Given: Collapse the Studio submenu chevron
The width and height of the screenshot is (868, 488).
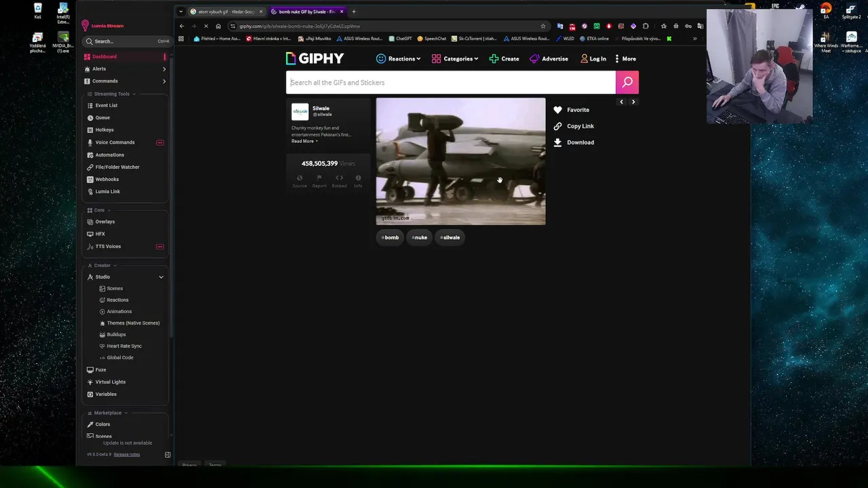Looking at the screenshot, I should 161,277.
